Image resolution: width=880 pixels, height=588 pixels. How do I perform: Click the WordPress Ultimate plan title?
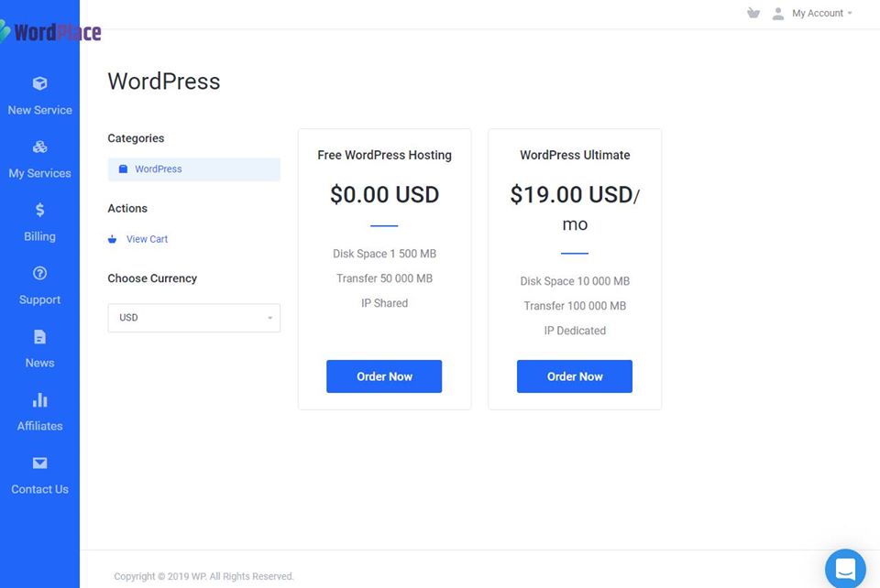point(575,156)
